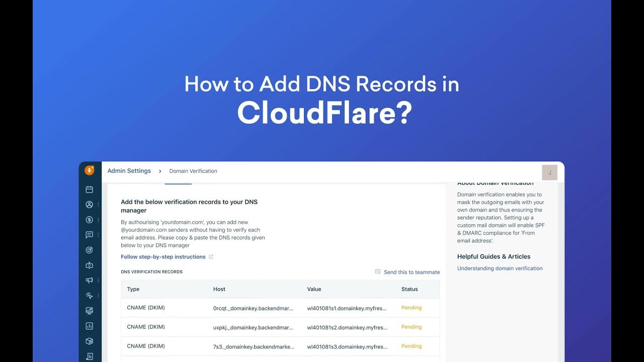Open the document icon in sidebar
The height and width of the screenshot is (362, 644).
pos(90,356)
